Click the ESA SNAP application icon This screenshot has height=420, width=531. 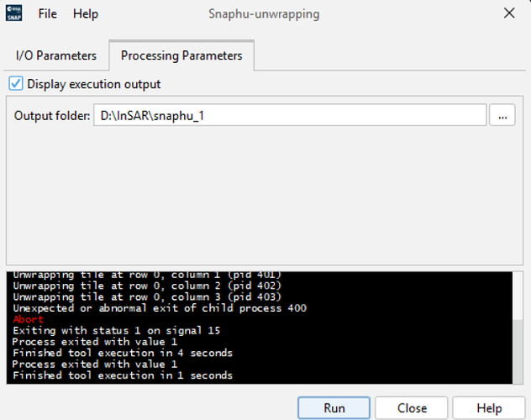pos(14,13)
